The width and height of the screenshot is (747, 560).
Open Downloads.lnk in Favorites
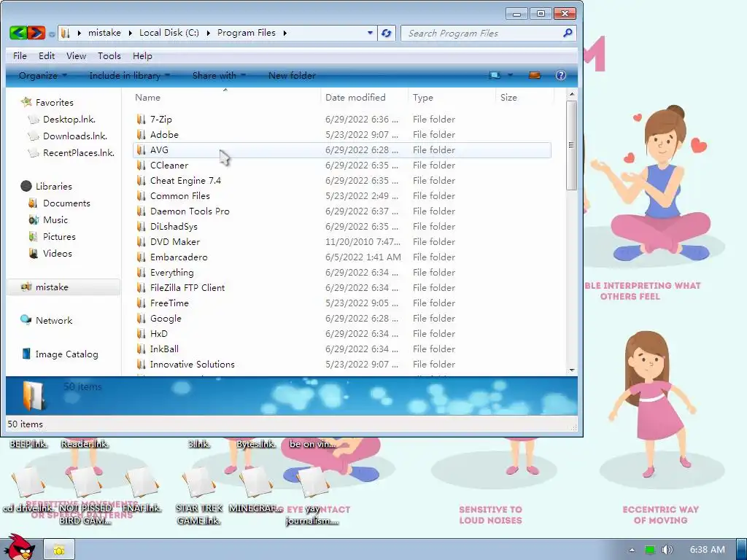(75, 136)
